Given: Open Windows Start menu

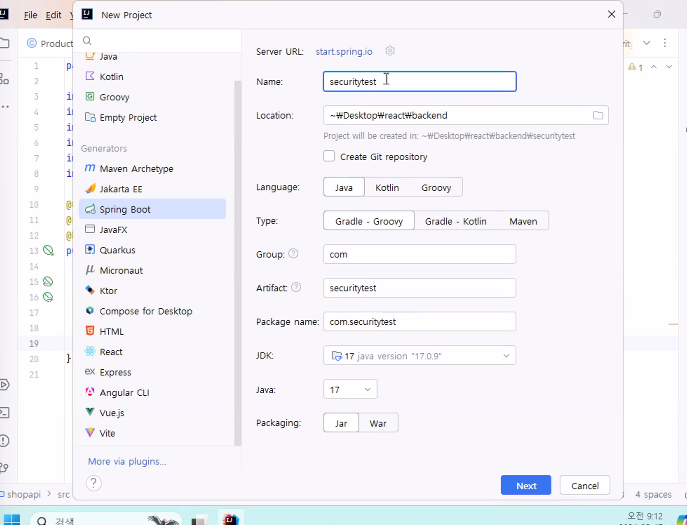Looking at the screenshot, I should click(12, 520).
